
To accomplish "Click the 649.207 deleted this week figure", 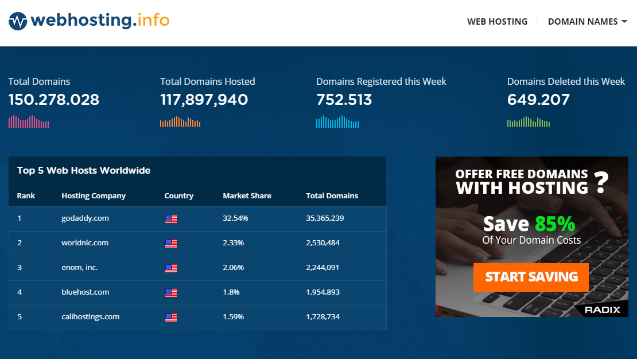I will [x=538, y=100].
